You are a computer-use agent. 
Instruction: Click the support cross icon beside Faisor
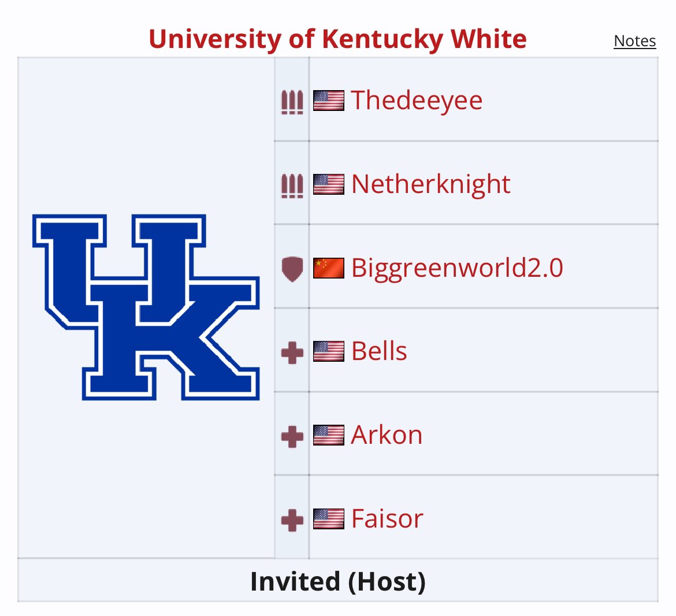pyautogui.click(x=292, y=520)
